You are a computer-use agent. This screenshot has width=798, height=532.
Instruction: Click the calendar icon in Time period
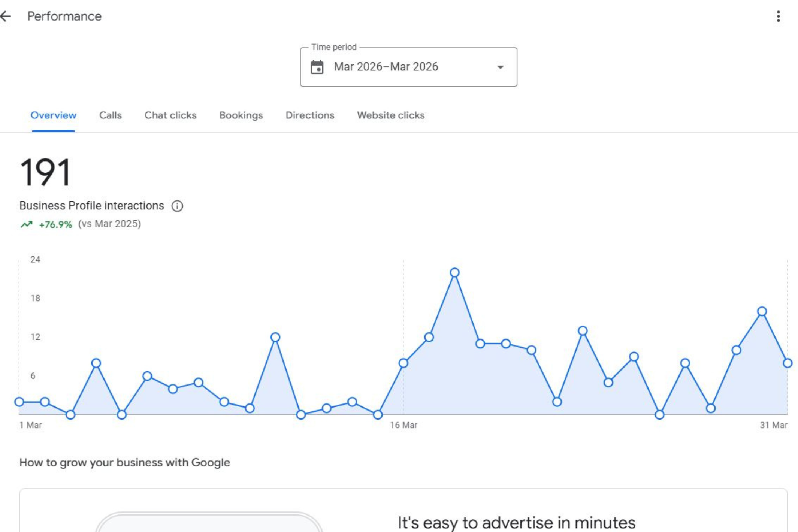coord(317,67)
